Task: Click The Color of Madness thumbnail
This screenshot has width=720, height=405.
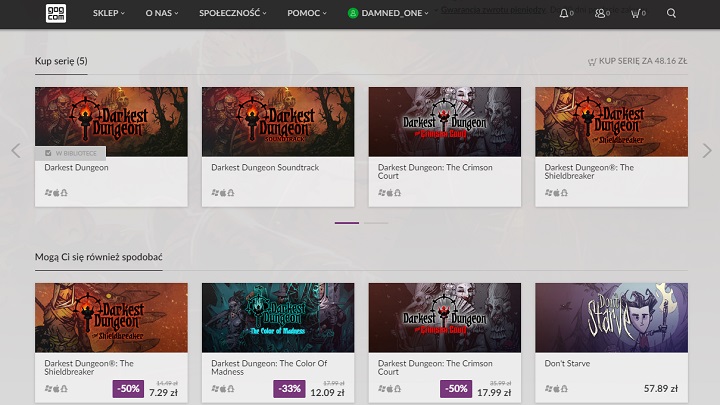Action: tap(278, 318)
